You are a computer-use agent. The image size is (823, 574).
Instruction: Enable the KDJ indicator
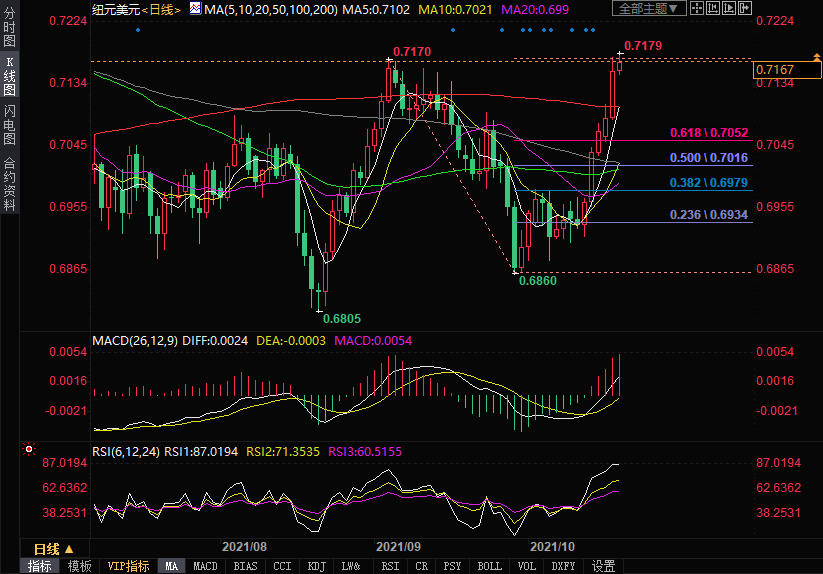tap(316, 566)
